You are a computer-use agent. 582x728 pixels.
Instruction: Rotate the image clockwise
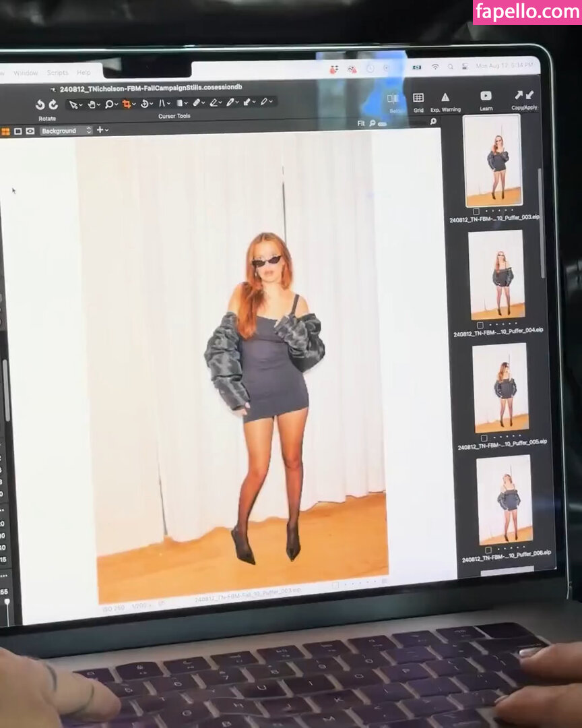pos(53,104)
